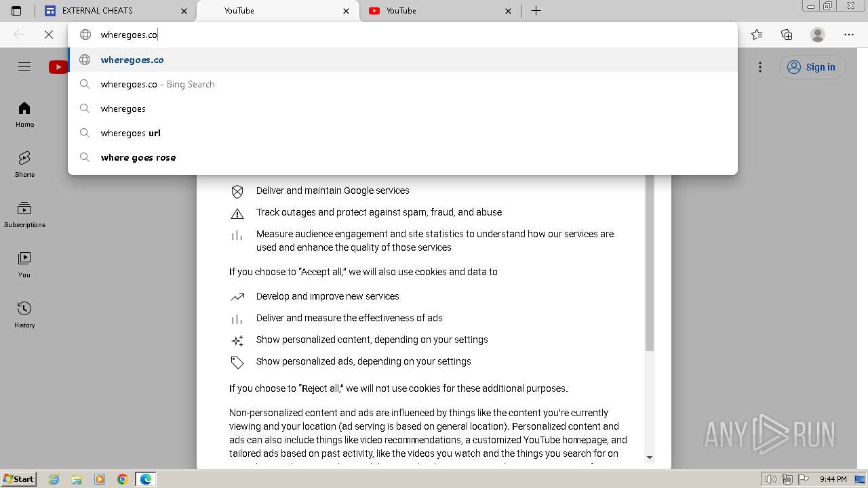Open the tab actions menu icon
The height and width of the screenshot is (488, 868).
(16, 11)
